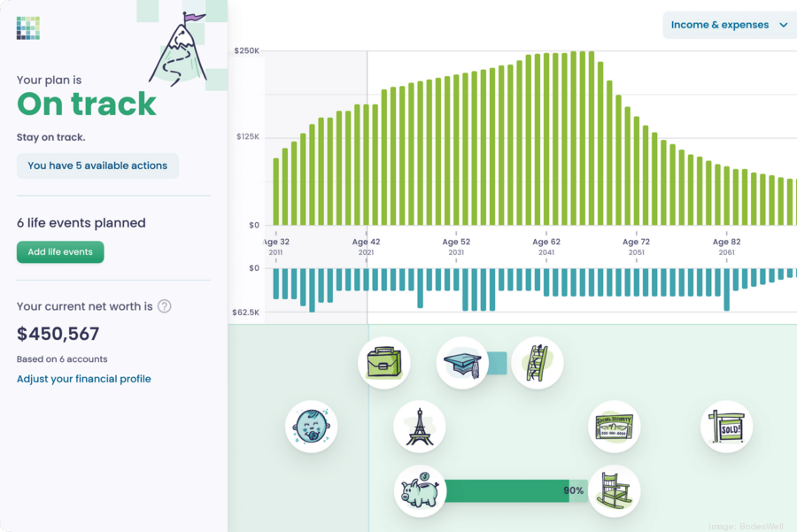Click the Age 62 marker on timeline
The width and height of the screenshot is (797, 532).
click(x=546, y=242)
